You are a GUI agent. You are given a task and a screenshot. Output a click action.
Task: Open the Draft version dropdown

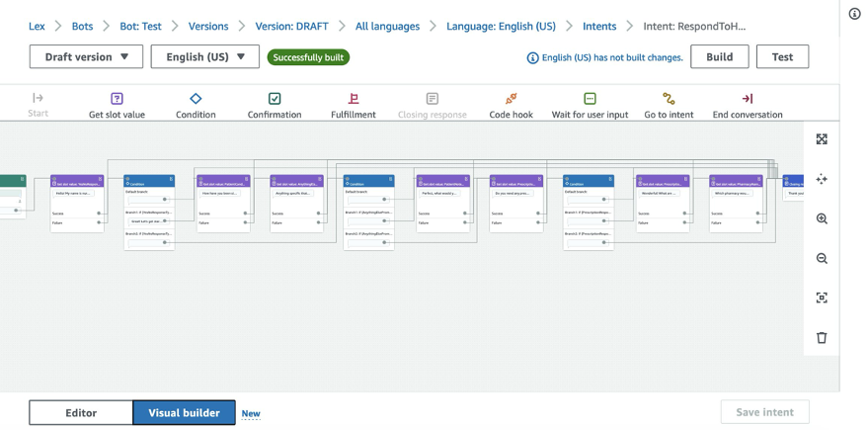(86, 56)
